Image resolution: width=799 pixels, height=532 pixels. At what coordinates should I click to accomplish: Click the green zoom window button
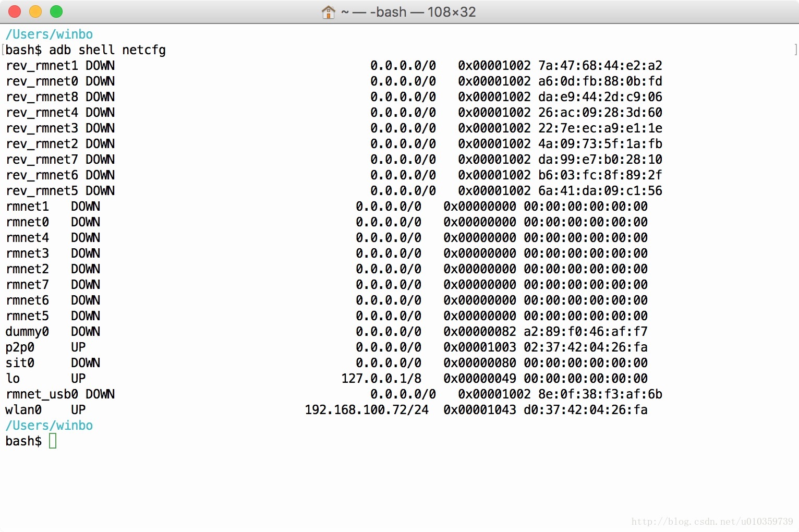point(56,11)
